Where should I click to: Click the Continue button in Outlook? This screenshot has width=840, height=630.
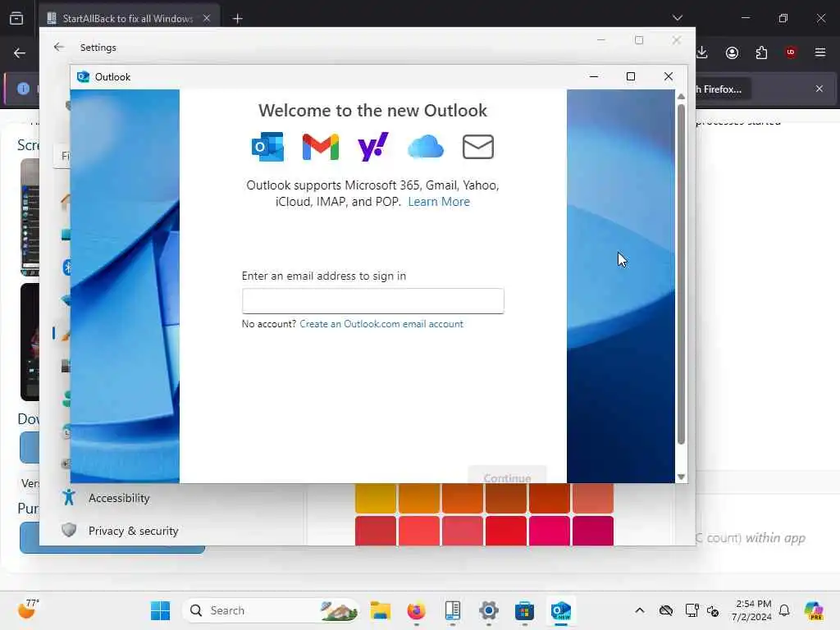coord(507,476)
